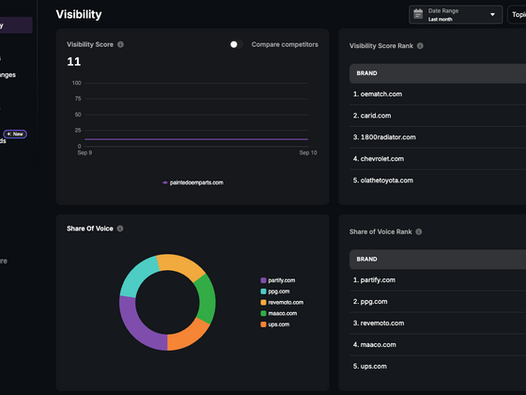526x395 pixels.
Task: Toggle the Compare competitors switch
Action: (236, 44)
